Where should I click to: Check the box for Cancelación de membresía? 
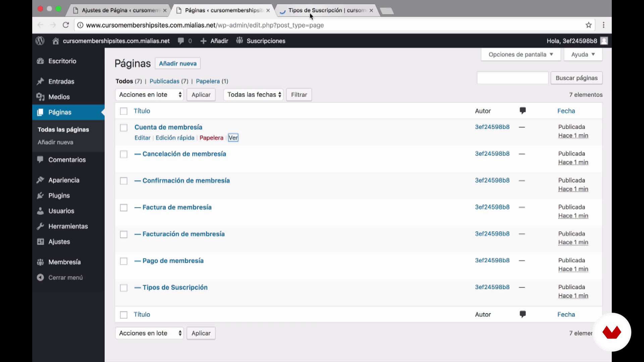point(124,154)
